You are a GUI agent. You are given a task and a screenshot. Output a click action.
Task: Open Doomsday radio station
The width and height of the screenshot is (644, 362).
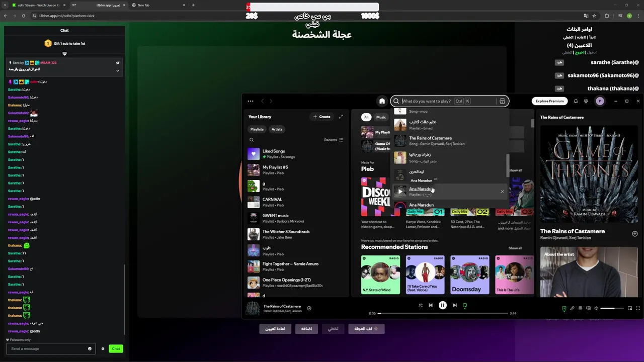(x=469, y=275)
